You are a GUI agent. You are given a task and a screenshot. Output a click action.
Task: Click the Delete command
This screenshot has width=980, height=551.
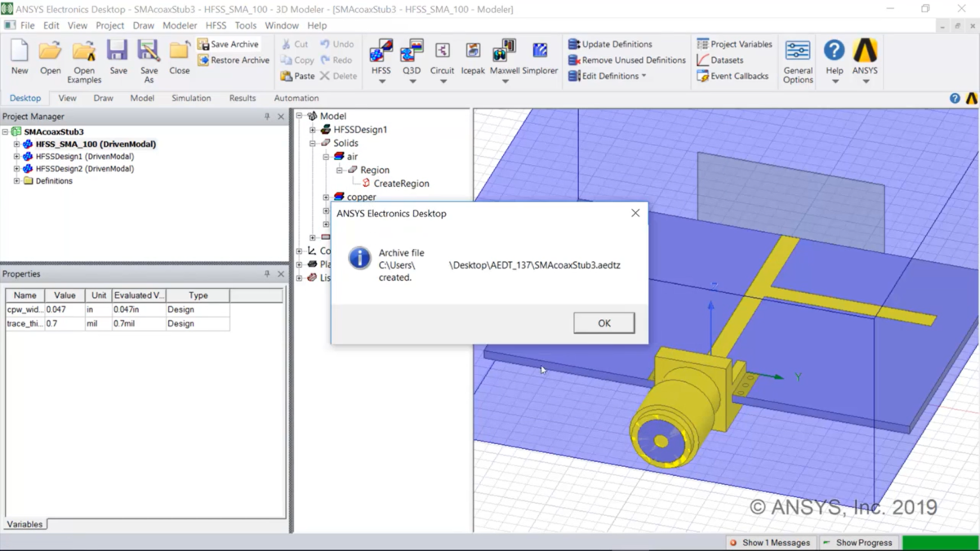tap(338, 76)
